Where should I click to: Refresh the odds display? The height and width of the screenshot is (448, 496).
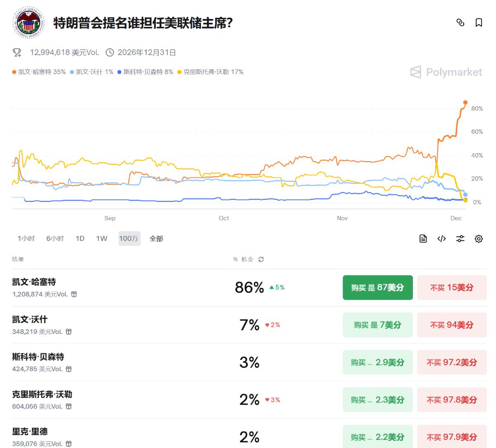[261, 259]
